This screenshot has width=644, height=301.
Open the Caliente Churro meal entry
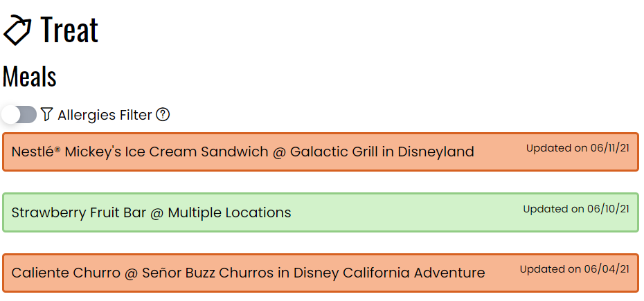pyautogui.click(x=248, y=273)
